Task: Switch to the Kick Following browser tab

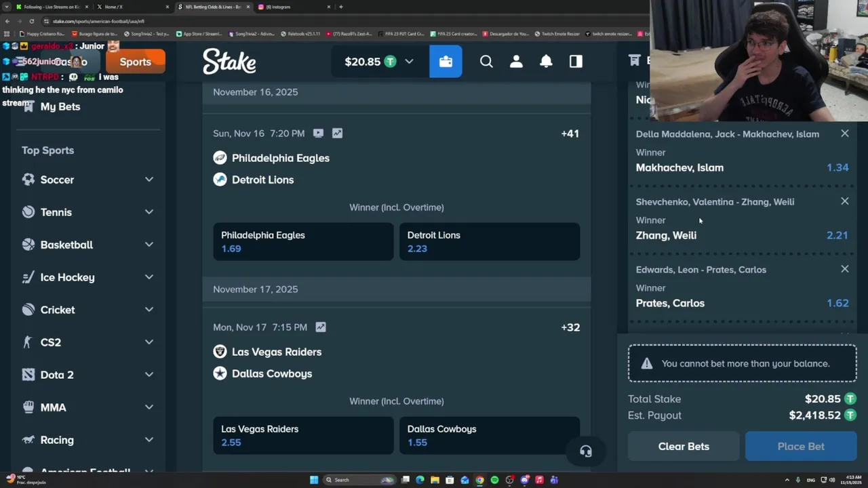Action: (51, 7)
